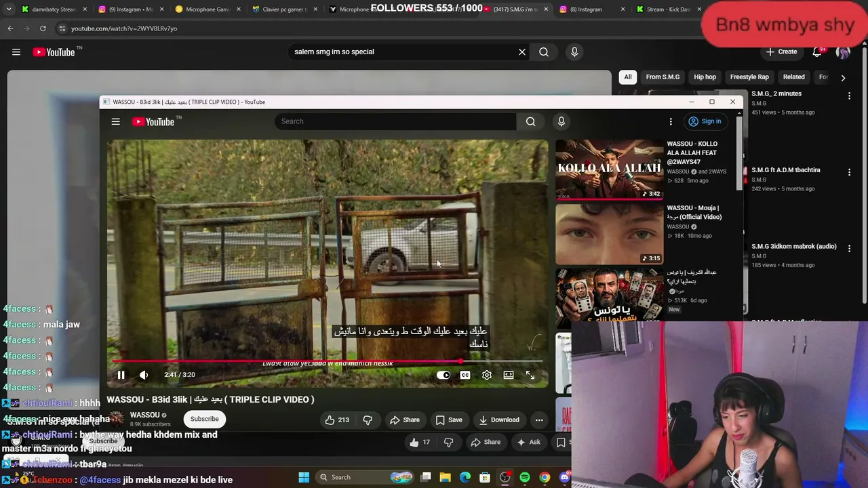Open Microsoft Edge from the taskbar
This screenshot has height=488, width=868.
coord(465,477)
